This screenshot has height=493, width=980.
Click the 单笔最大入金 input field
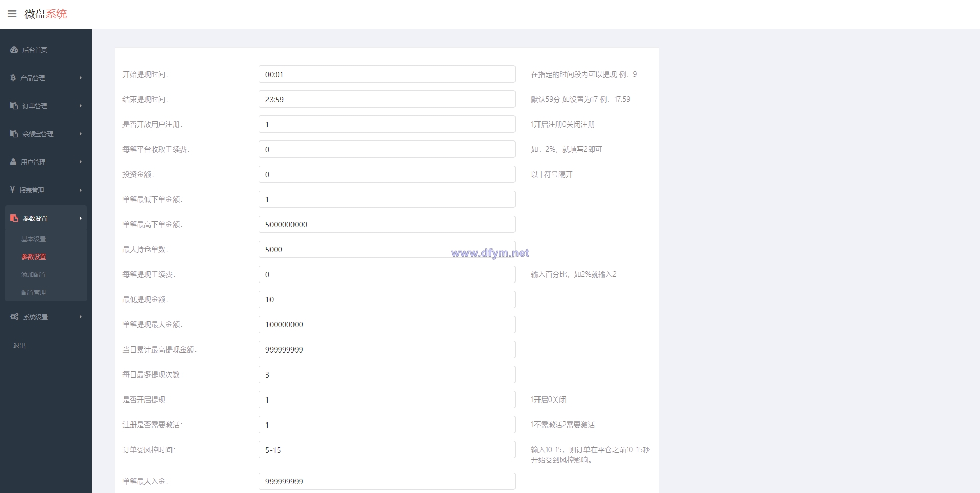(x=387, y=481)
